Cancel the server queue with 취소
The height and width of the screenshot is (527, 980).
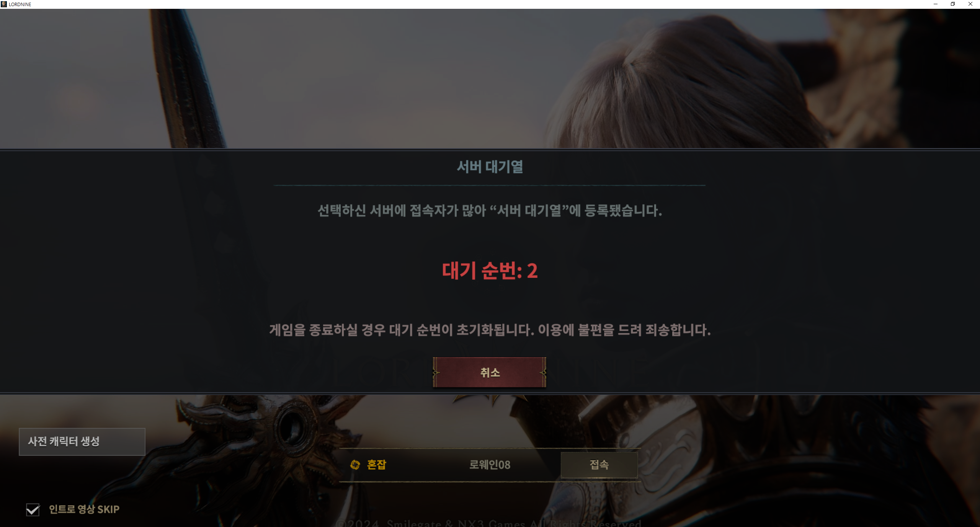point(490,372)
